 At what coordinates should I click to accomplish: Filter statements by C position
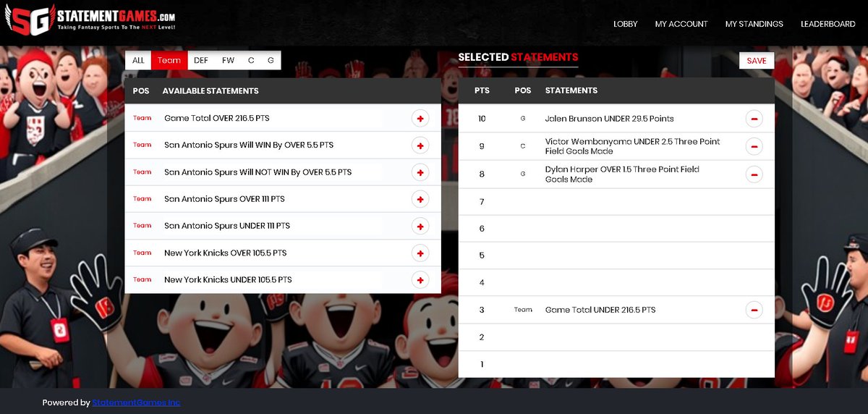[251, 61]
